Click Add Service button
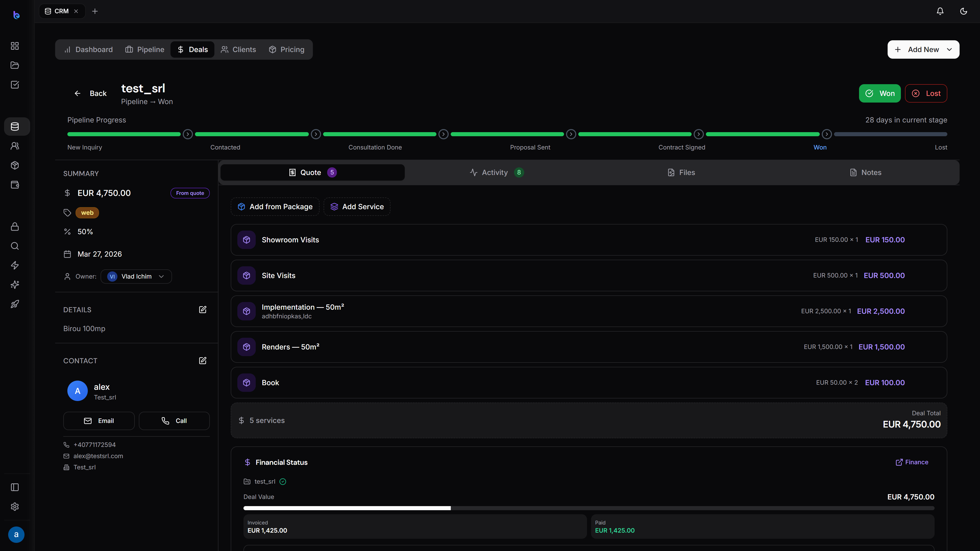 coord(357,206)
